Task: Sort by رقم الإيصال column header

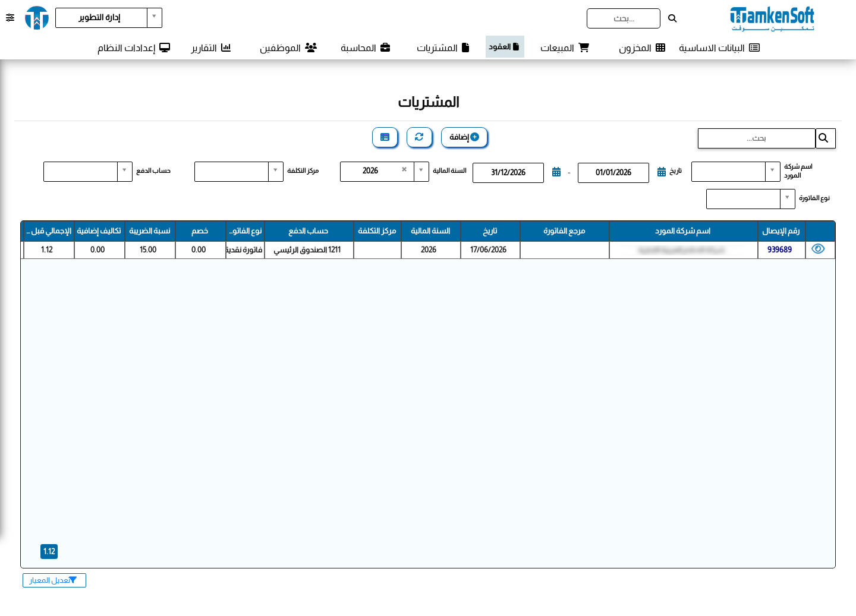Action: click(x=781, y=231)
